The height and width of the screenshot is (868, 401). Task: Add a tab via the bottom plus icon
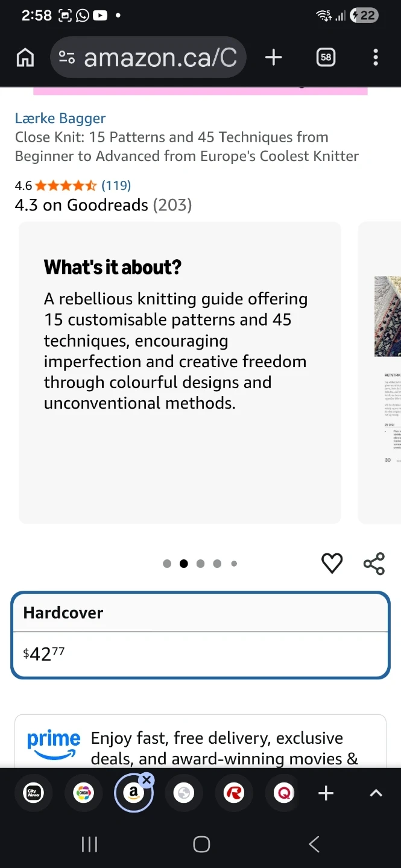pyautogui.click(x=326, y=793)
